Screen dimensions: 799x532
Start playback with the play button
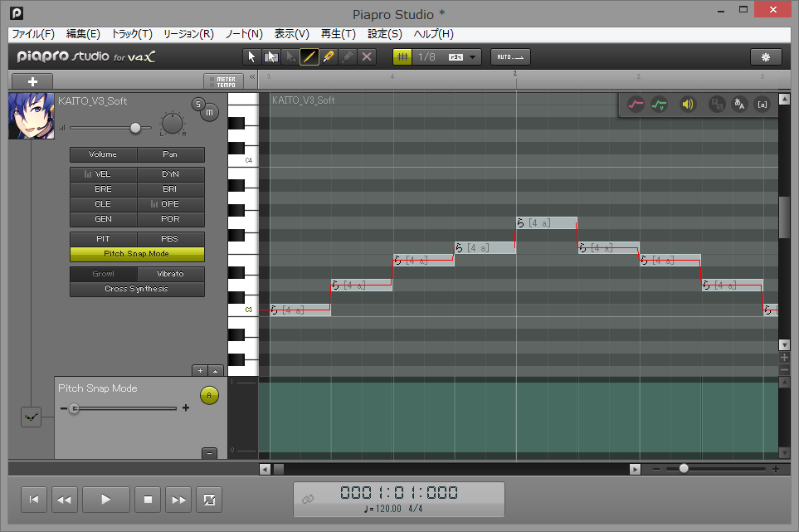pyautogui.click(x=106, y=500)
